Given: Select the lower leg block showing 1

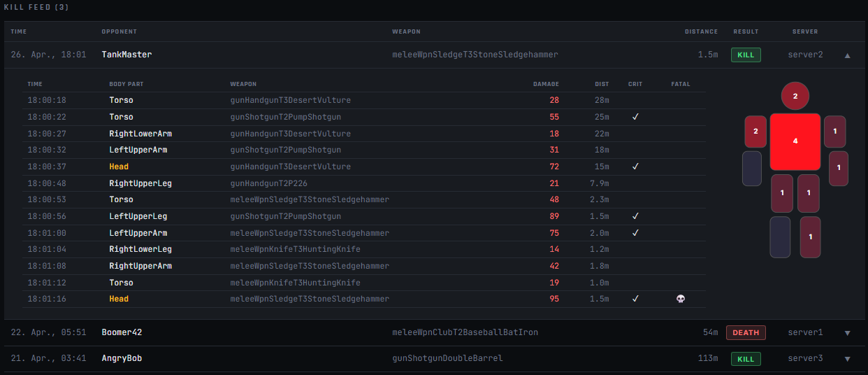Looking at the screenshot, I should 811,237.
